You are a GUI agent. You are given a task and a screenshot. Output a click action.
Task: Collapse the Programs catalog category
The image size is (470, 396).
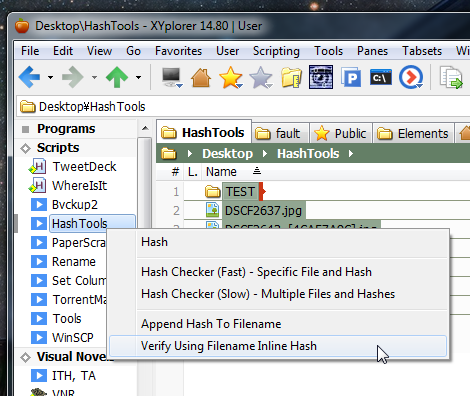click(x=25, y=129)
